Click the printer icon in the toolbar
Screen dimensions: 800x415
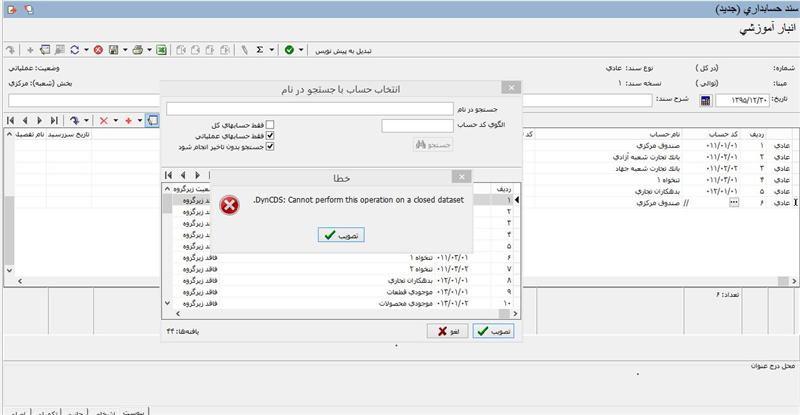(x=137, y=49)
